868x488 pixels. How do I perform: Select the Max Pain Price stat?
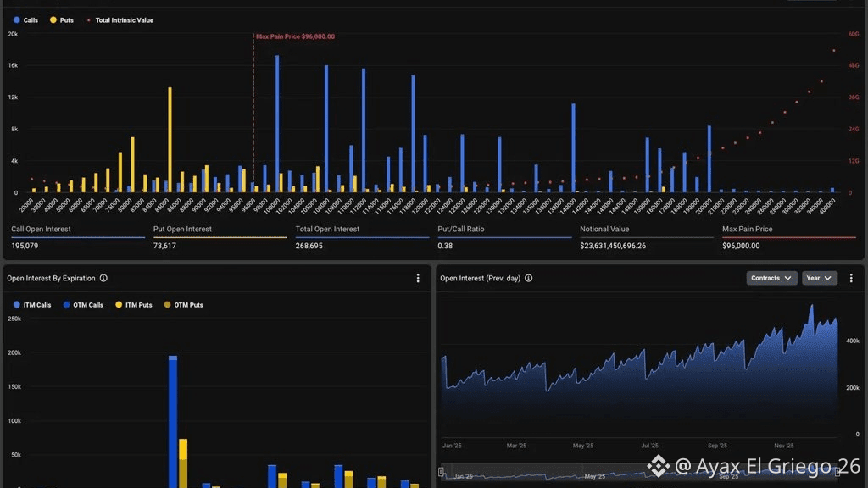point(789,237)
